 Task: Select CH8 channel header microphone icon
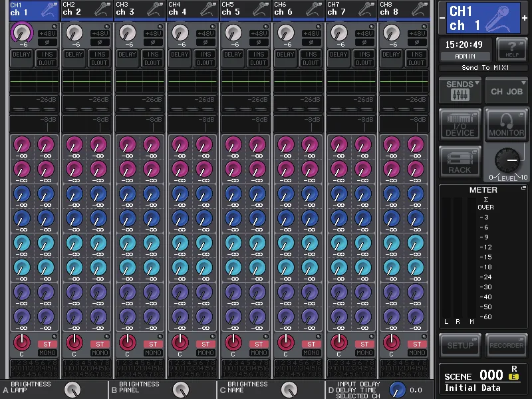click(x=420, y=9)
